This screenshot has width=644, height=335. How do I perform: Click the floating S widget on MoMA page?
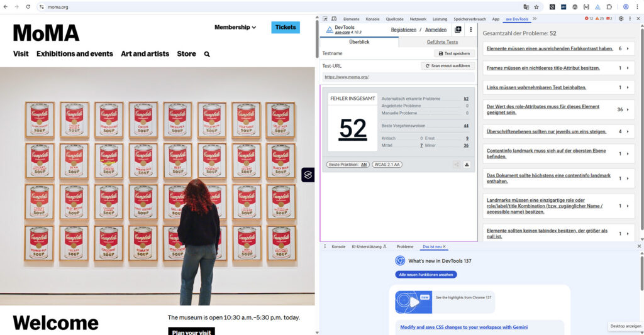point(308,175)
